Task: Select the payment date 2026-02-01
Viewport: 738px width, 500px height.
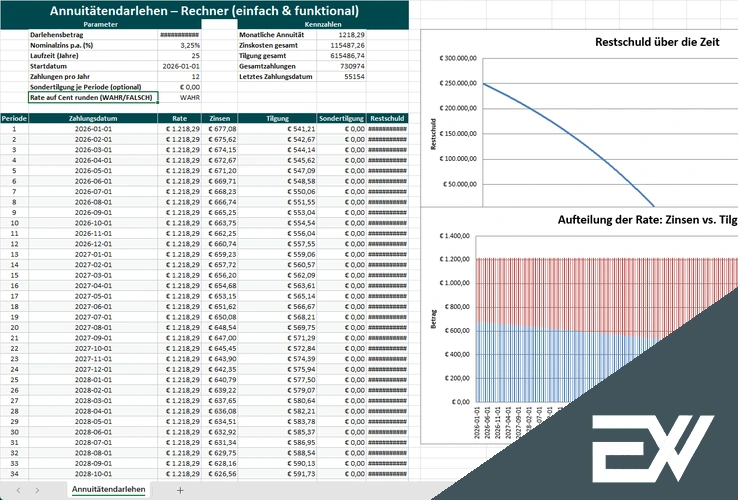Action: [93, 139]
